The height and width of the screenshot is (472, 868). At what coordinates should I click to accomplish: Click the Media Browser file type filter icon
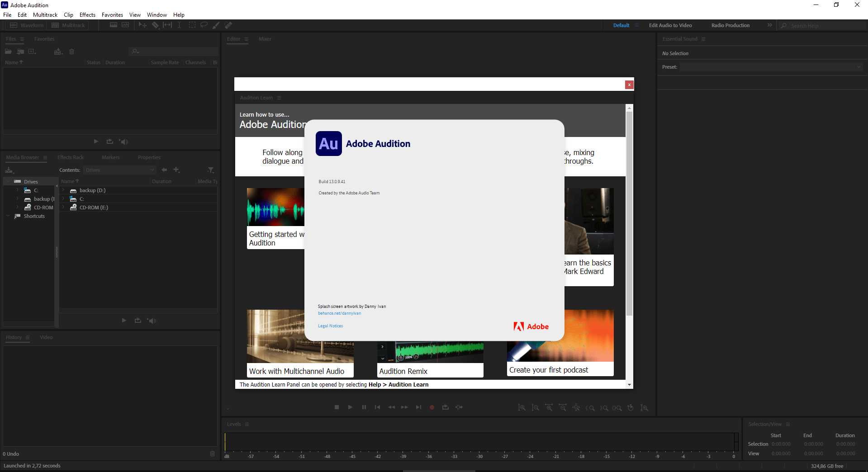click(x=211, y=170)
